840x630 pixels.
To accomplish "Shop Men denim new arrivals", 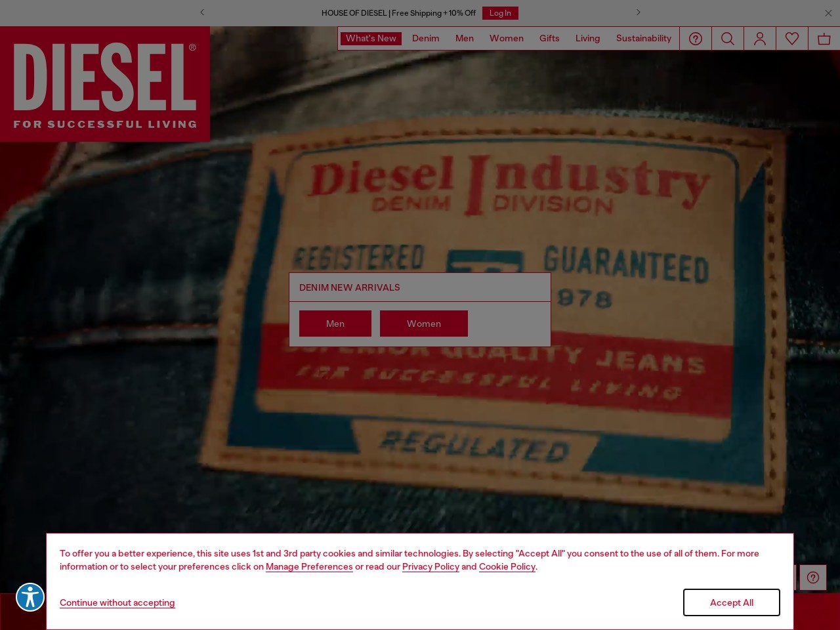I will point(335,324).
